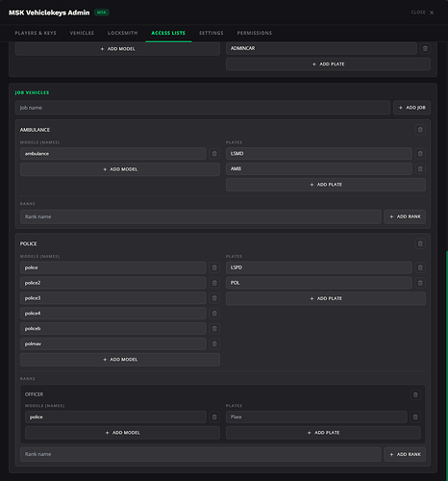
Task: Focus the OFFICER rank Plate placeholder field
Action: coord(316,417)
